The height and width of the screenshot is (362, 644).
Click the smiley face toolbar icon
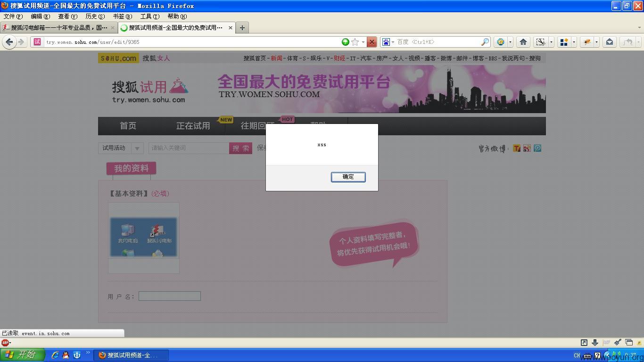pos(501,42)
